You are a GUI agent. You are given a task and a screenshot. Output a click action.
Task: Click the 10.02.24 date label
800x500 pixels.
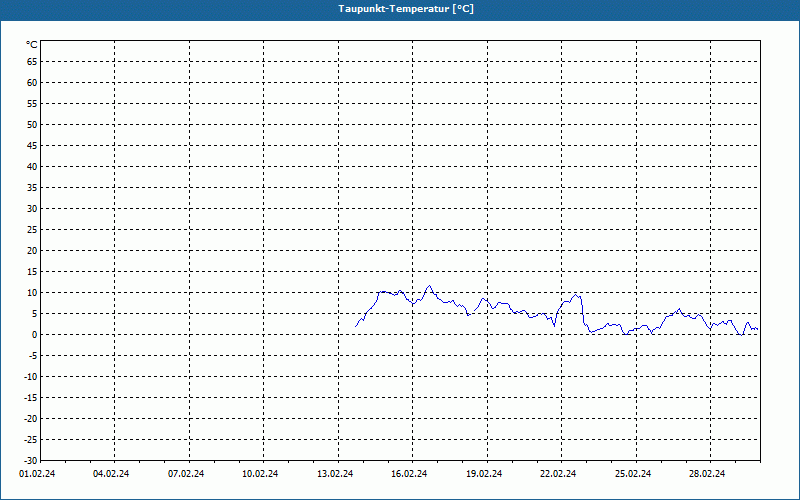(260, 474)
